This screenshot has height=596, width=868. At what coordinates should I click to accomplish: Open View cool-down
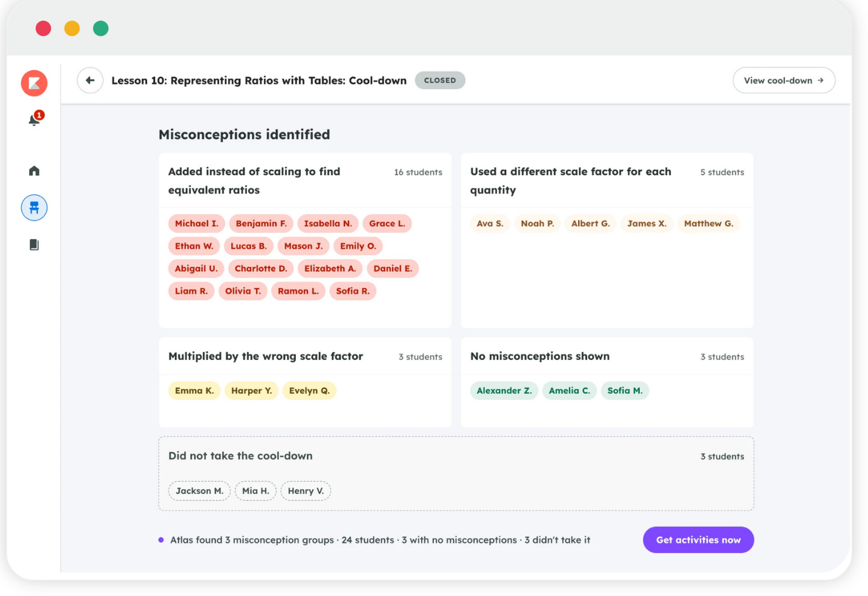pos(784,80)
